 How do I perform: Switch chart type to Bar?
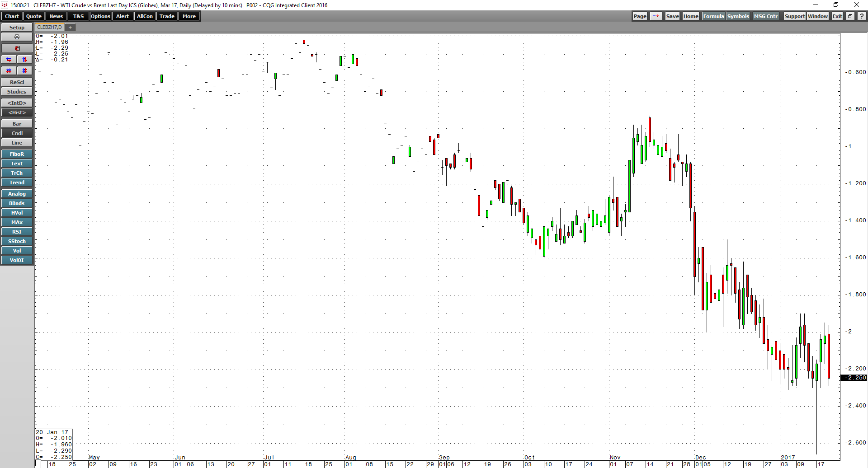click(x=17, y=124)
